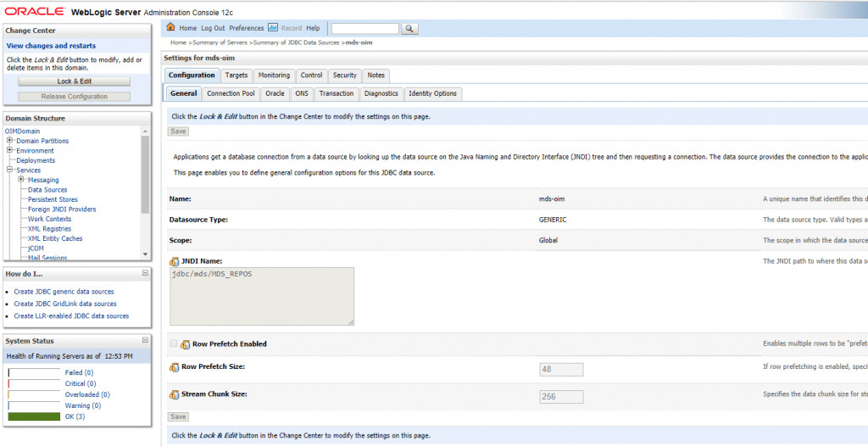
Task: Click the icon beside Row Prefetch Enabled
Action: click(185, 344)
